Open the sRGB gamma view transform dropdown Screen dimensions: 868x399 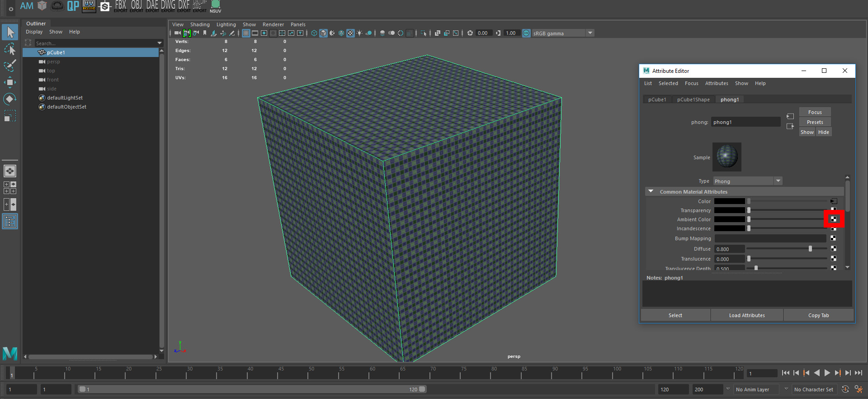coord(590,33)
